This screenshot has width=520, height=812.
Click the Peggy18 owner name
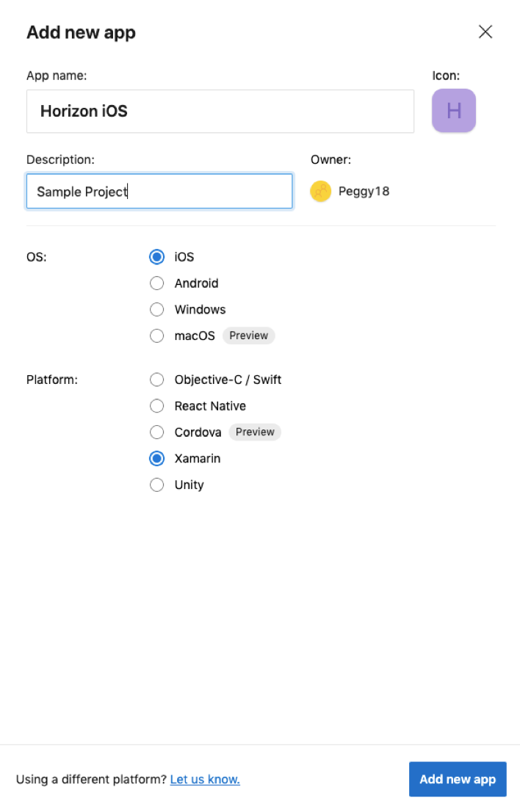364,191
